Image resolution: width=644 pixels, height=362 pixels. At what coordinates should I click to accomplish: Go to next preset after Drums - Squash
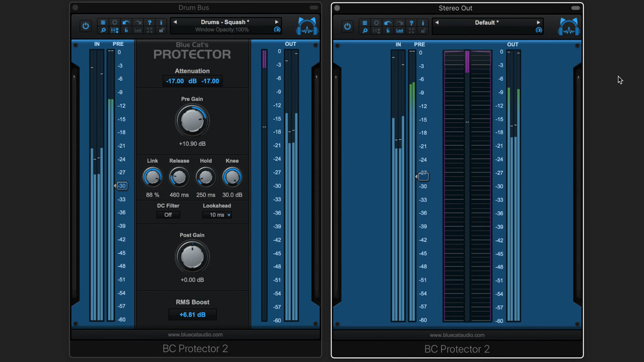[276, 22]
